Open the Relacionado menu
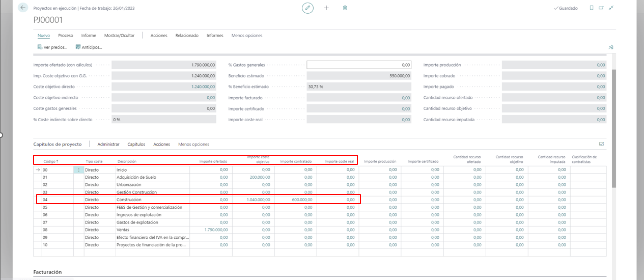Screen dimensions: 644x280 (187, 36)
